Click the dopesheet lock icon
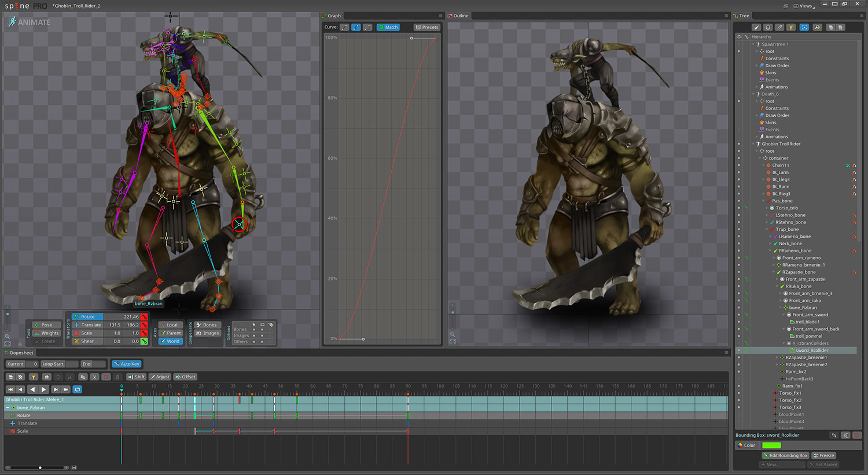This screenshot has height=475, width=868. [x=47, y=377]
